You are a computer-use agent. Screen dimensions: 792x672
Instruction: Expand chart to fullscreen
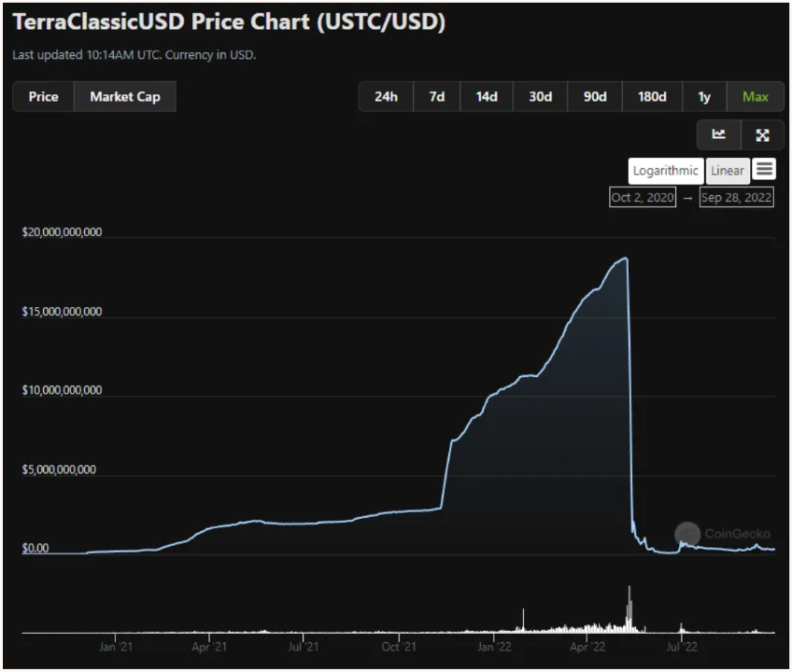(x=762, y=134)
